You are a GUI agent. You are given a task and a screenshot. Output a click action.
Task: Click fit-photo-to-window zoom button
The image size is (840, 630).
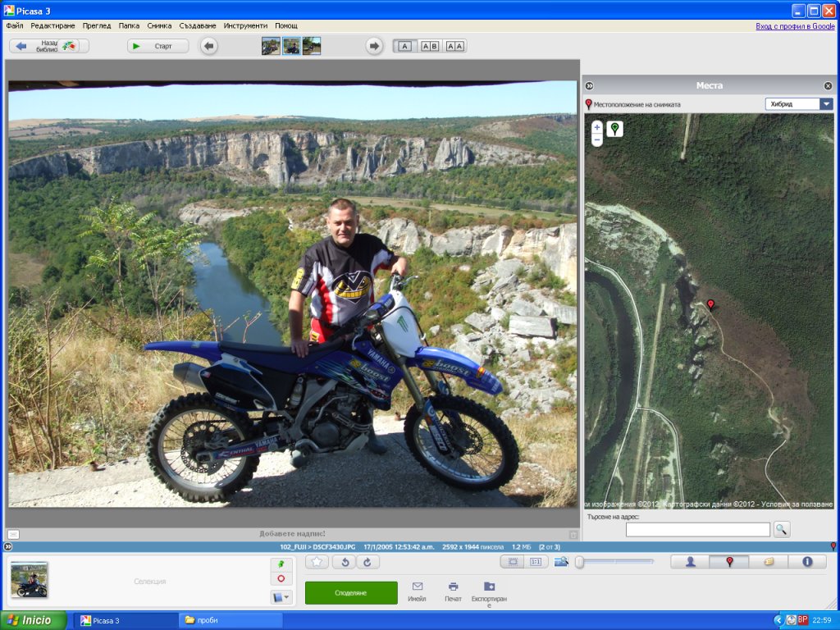(x=513, y=561)
